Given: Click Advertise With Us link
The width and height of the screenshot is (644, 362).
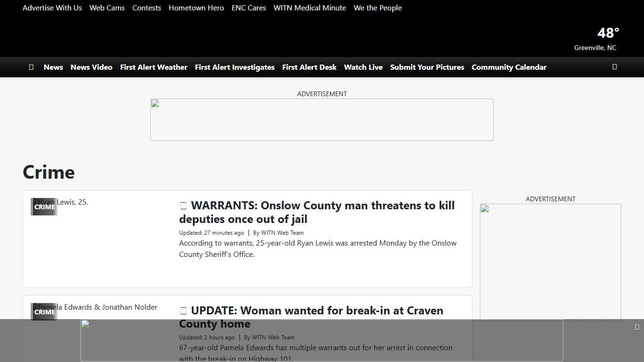Looking at the screenshot, I should 52,8.
